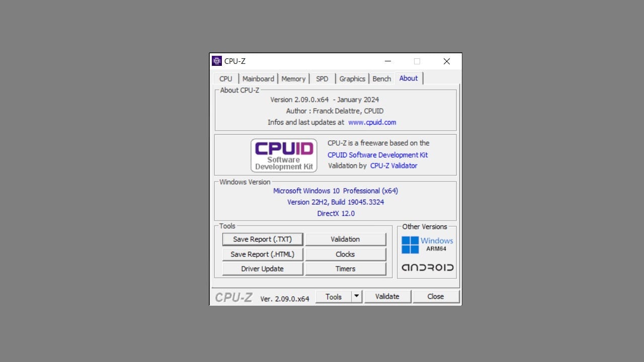Open the Graphics tab

pos(352,78)
